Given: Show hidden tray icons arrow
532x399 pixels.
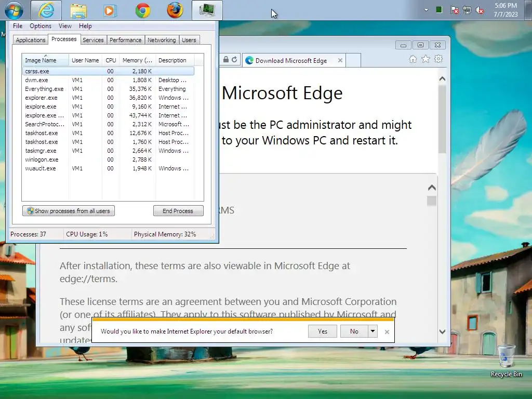Looking at the screenshot, I should [426, 10].
